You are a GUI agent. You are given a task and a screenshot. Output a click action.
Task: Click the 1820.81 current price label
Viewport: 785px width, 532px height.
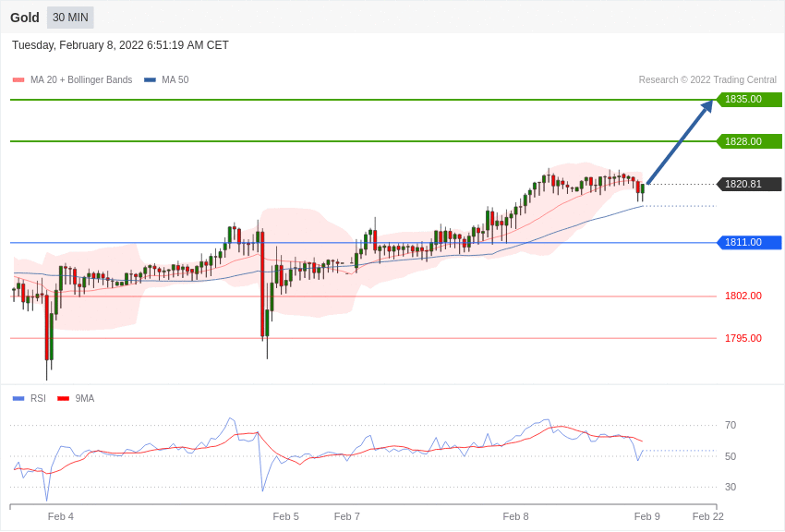pos(750,184)
